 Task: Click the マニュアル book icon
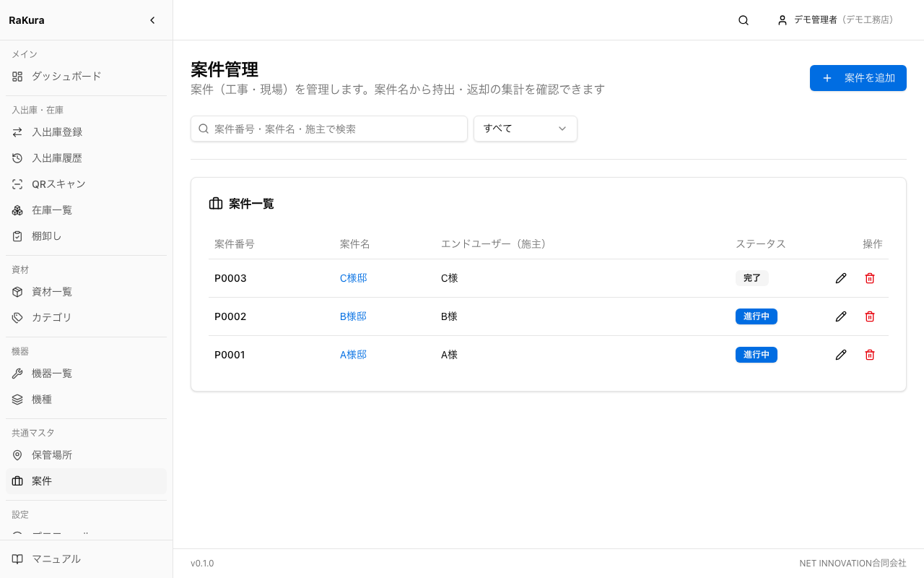(17, 559)
